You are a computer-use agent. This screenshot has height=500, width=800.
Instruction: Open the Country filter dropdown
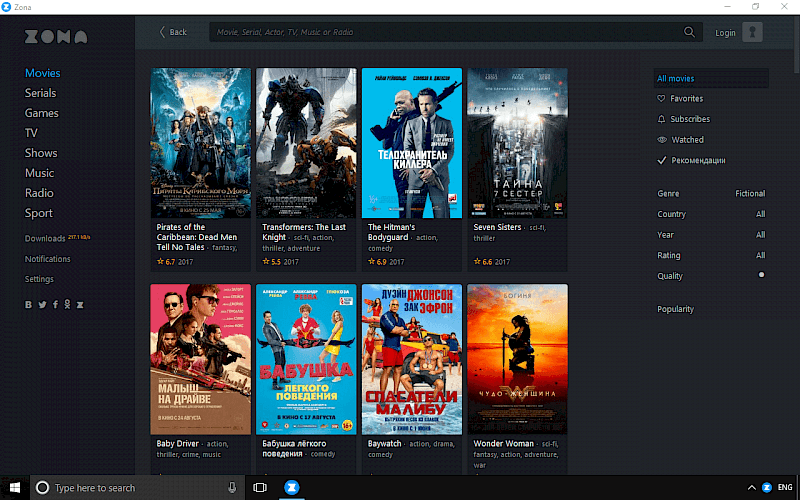(711, 214)
